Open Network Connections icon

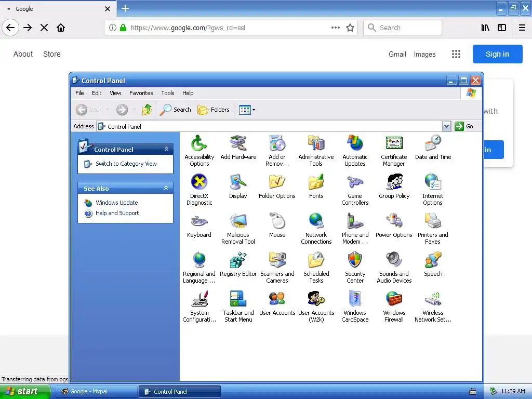click(316, 229)
